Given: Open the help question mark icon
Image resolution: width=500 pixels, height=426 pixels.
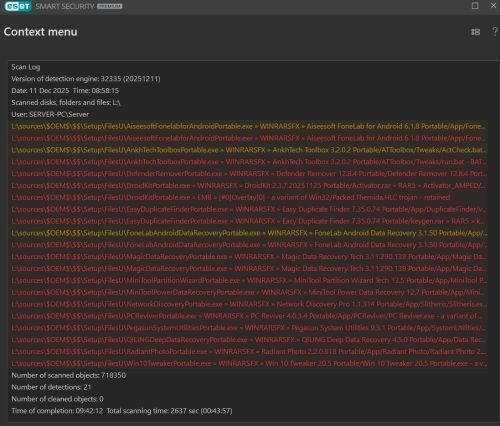Looking at the screenshot, I should (x=495, y=32).
